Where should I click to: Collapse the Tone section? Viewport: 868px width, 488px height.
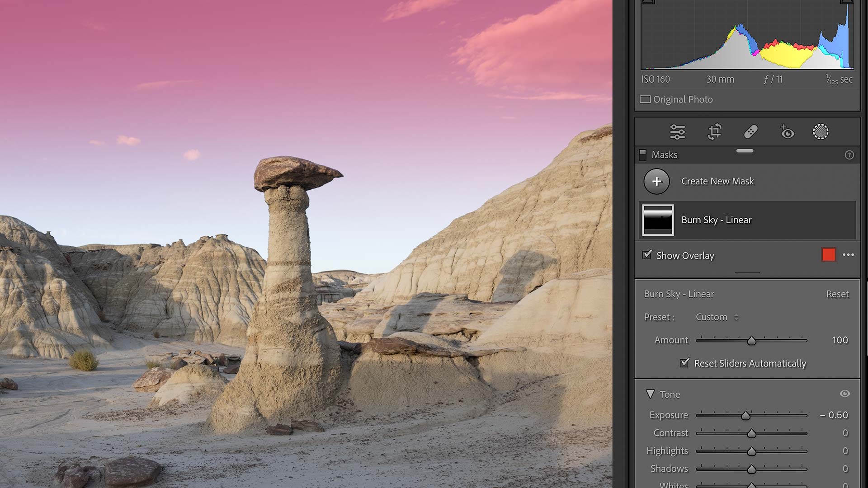click(x=651, y=394)
